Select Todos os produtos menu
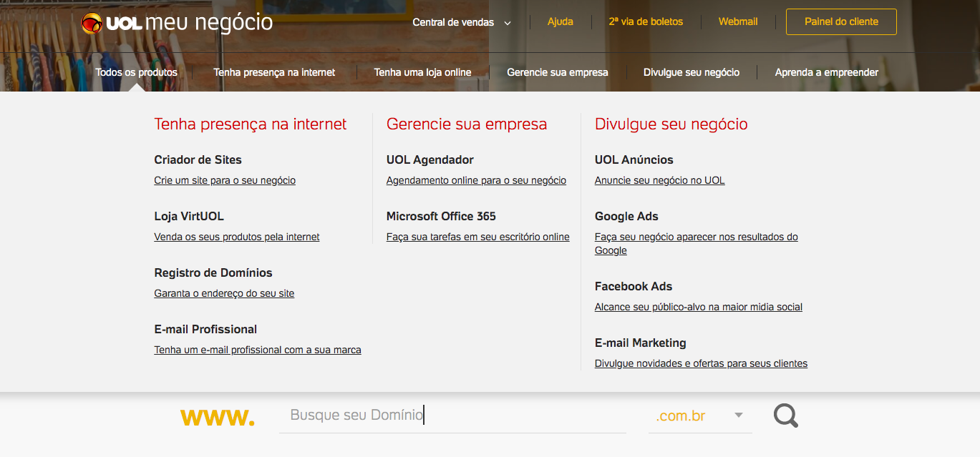The width and height of the screenshot is (980, 457). tap(136, 72)
